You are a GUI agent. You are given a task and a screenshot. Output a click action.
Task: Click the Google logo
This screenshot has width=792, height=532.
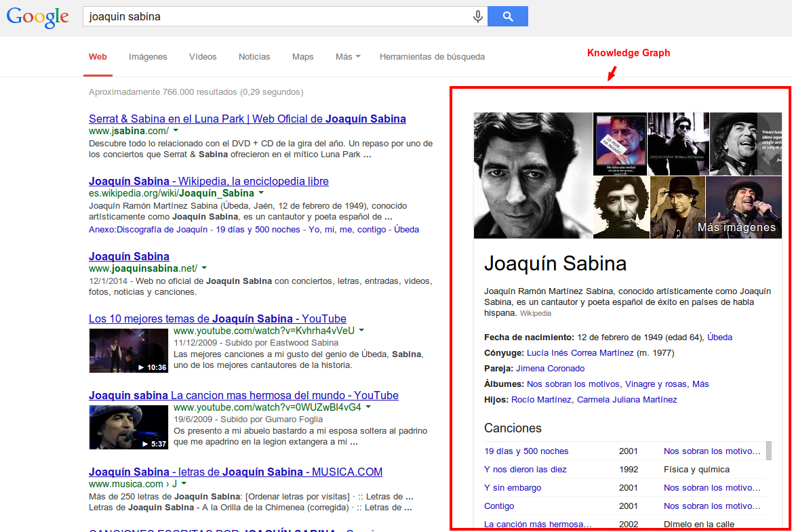click(x=38, y=17)
